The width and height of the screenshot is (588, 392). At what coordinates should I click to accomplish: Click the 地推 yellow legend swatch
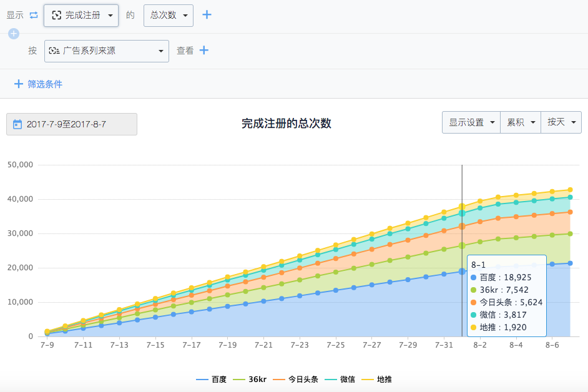pos(368,380)
